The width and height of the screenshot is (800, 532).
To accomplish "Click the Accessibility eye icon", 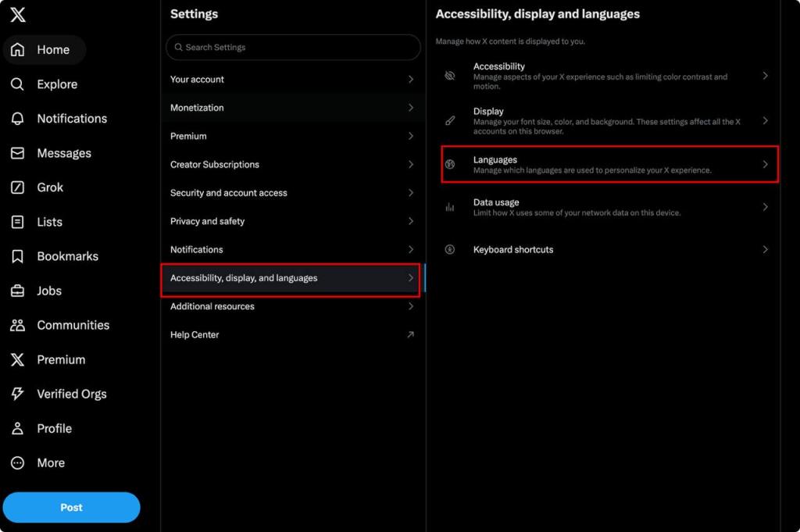I will (x=450, y=76).
